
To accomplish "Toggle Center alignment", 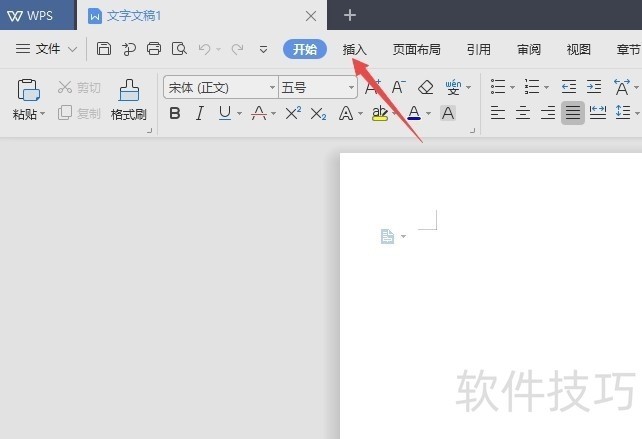I will 523,112.
